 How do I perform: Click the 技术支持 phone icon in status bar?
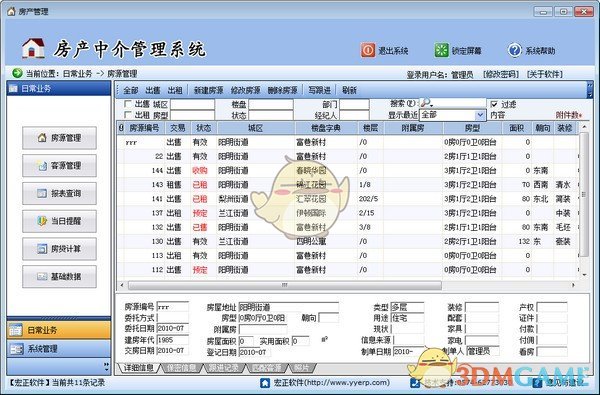(x=415, y=383)
